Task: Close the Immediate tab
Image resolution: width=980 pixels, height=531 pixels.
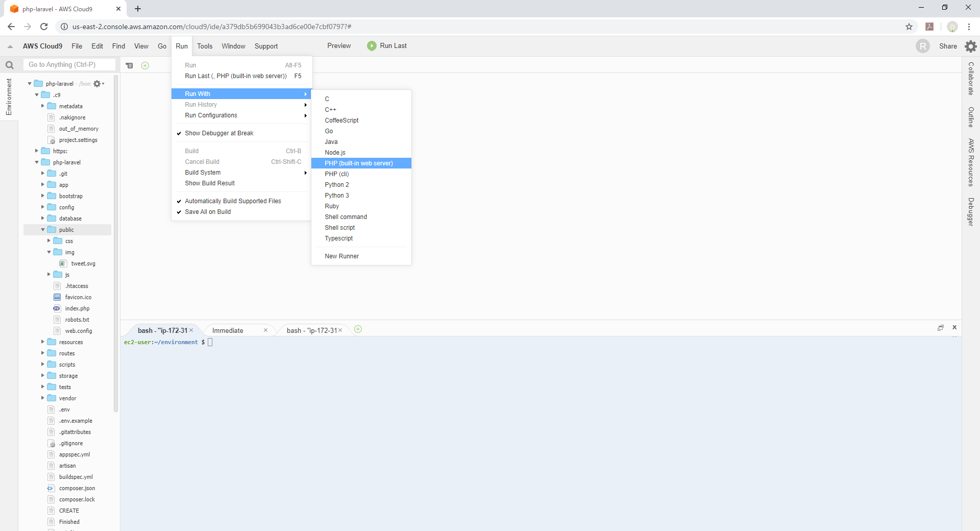Action: pos(265,330)
